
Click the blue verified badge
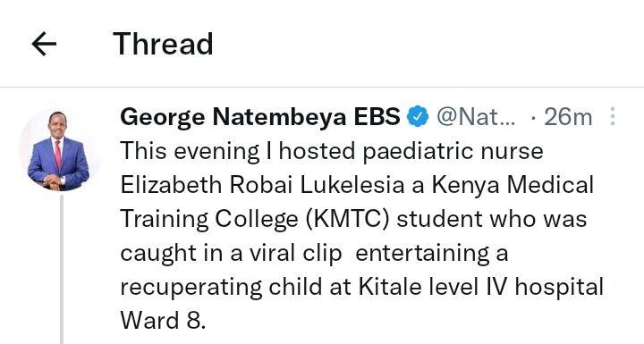click(418, 116)
